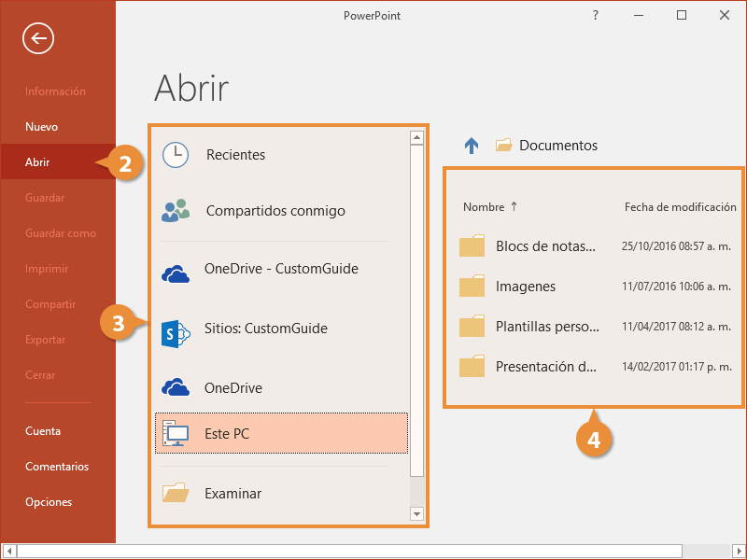Open the Blocs de notas folder
This screenshot has height=560, width=747.
coord(544,246)
